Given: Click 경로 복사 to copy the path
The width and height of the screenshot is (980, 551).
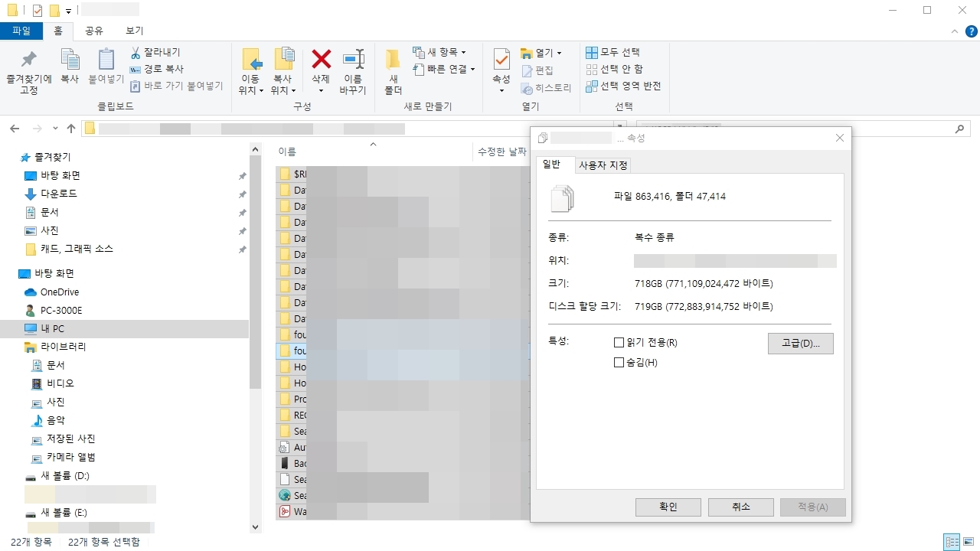Looking at the screenshot, I should (x=157, y=69).
